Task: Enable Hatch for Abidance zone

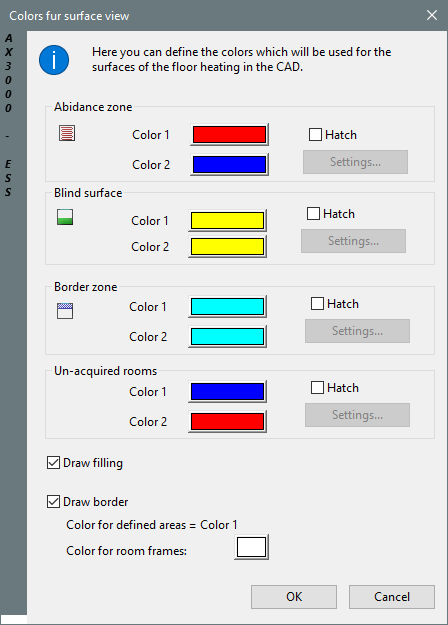Action: [x=315, y=135]
